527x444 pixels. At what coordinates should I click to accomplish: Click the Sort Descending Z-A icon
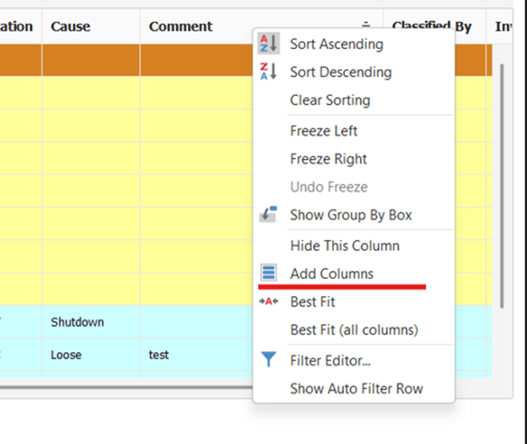[x=269, y=72]
